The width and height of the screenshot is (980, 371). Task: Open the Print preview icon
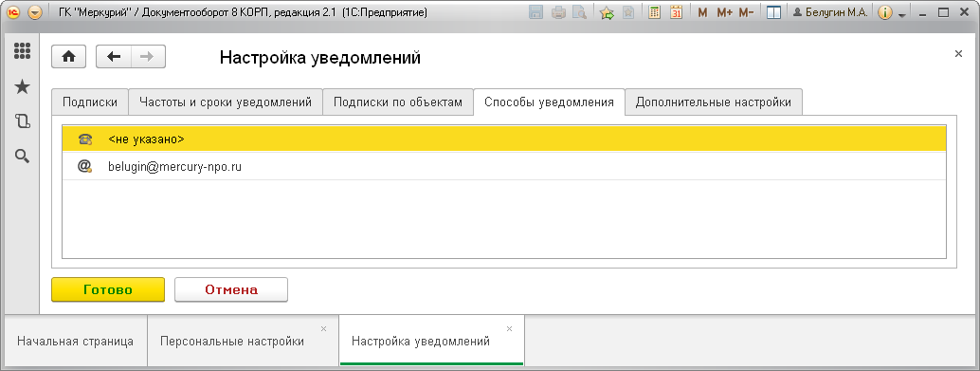coord(580,12)
